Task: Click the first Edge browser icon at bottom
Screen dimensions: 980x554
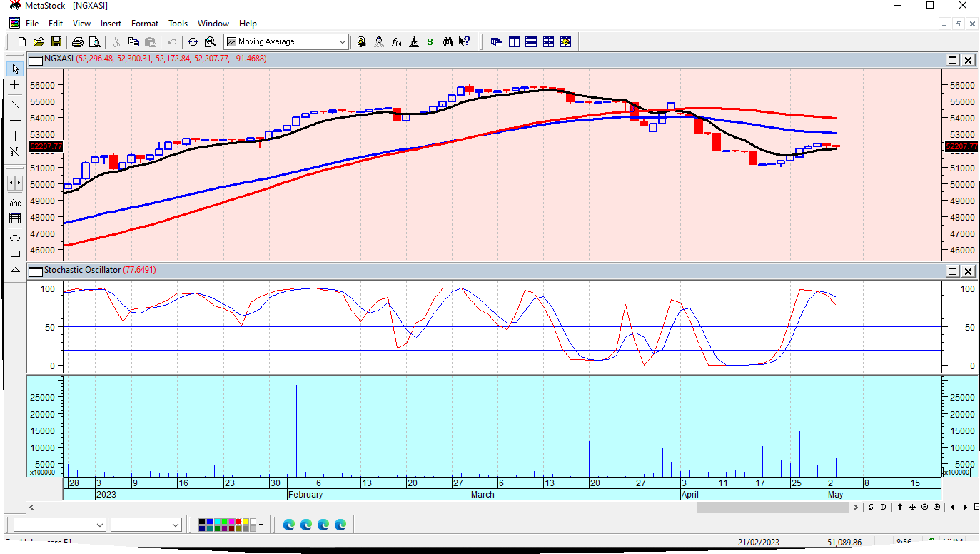Action: click(x=289, y=525)
